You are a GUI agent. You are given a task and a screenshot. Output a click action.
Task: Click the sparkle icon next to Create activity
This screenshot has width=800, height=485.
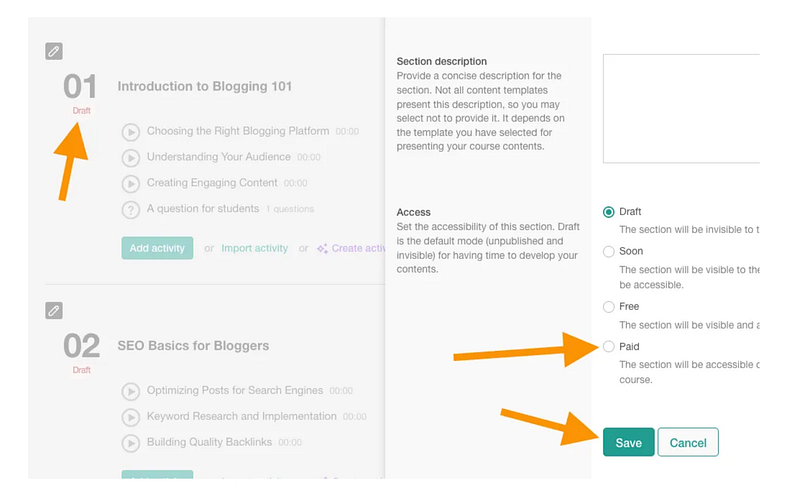point(322,248)
